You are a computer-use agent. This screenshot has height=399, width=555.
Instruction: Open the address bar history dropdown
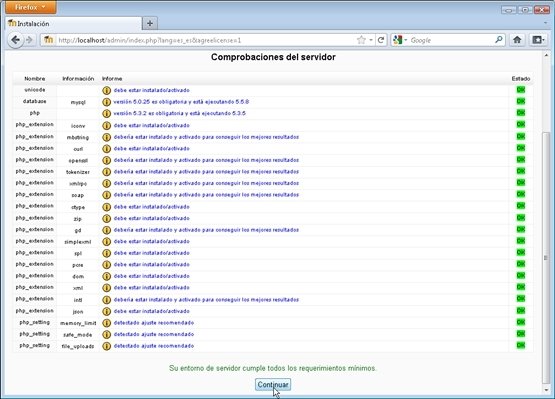click(x=371, y=40)
